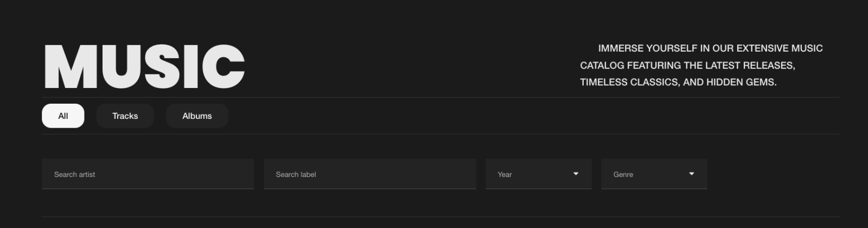The width and height of the screenshot is (868, 228).
Task: Switch to the Tracks tab
Action: 125,116
